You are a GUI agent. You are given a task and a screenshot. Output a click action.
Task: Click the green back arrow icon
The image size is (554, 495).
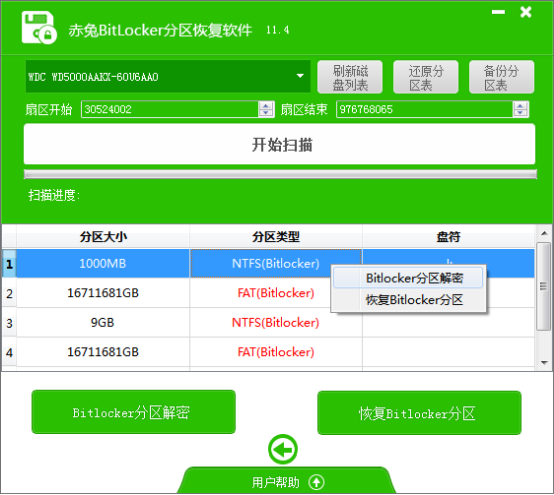click(x=283, y=449)
